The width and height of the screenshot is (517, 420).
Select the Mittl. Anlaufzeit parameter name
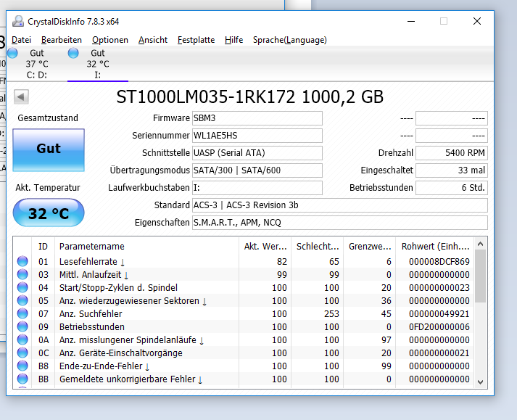tap(90, 274)
